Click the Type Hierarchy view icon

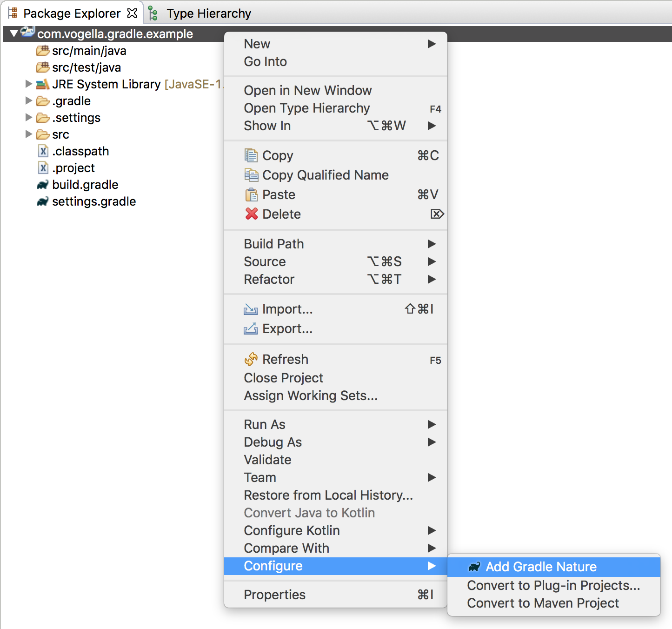click(x=152, y=13)
